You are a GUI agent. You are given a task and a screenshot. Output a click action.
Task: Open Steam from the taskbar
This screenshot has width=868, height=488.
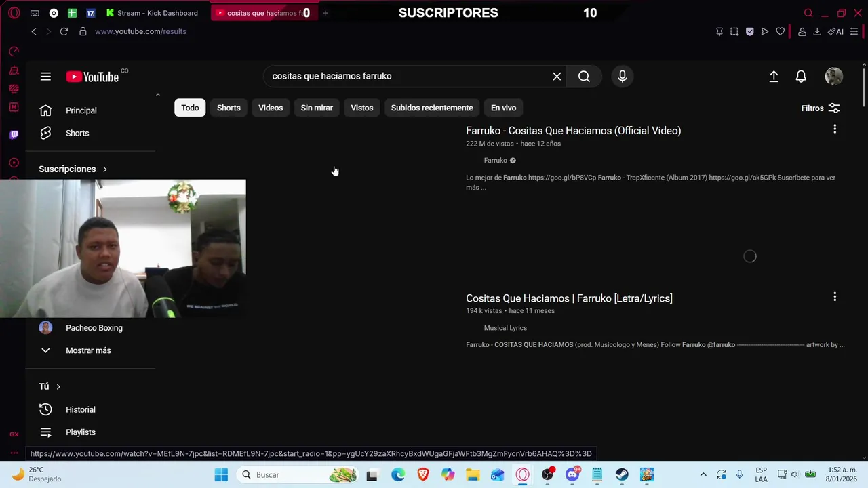pos(622,474)
